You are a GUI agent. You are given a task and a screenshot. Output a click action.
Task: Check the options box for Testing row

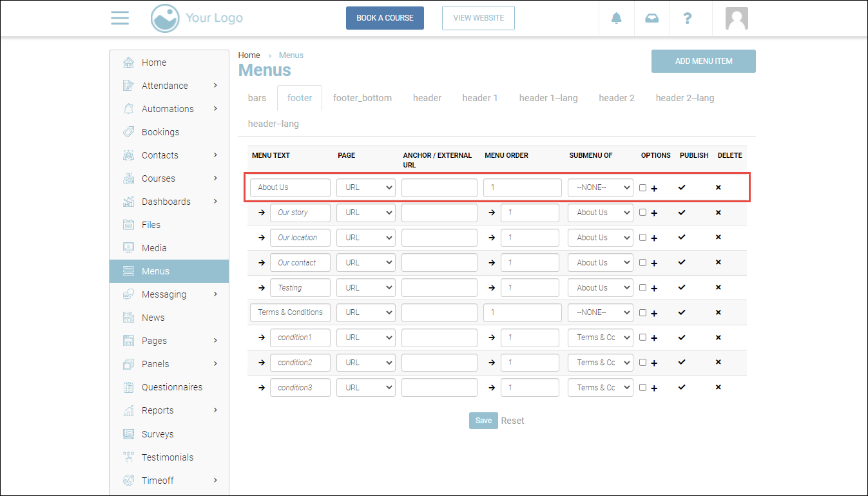pos(642,288)
